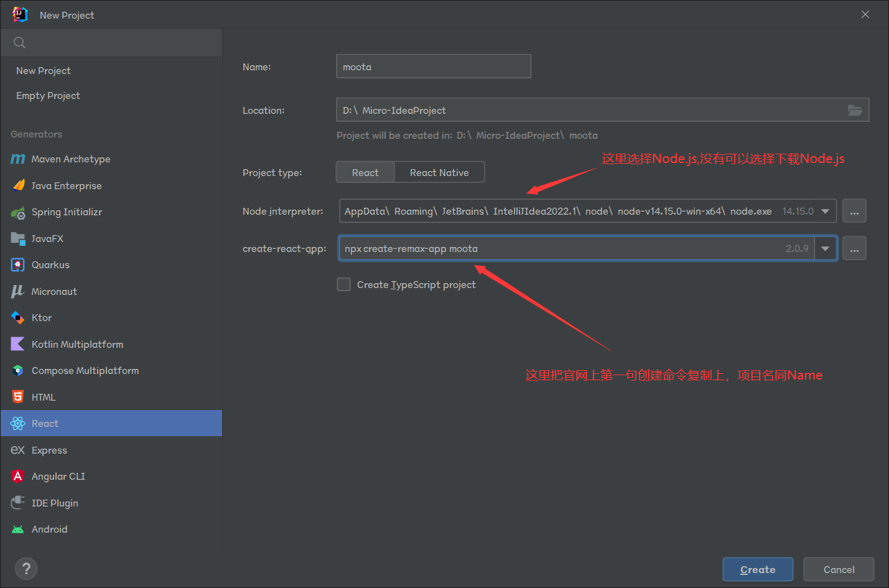Close the New Project dialog

pyautogui.click(x=865, y=14)
